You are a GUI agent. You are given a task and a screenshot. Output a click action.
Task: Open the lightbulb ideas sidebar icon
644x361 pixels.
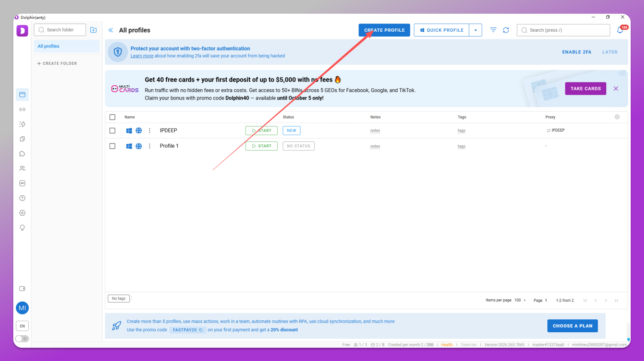22,228
